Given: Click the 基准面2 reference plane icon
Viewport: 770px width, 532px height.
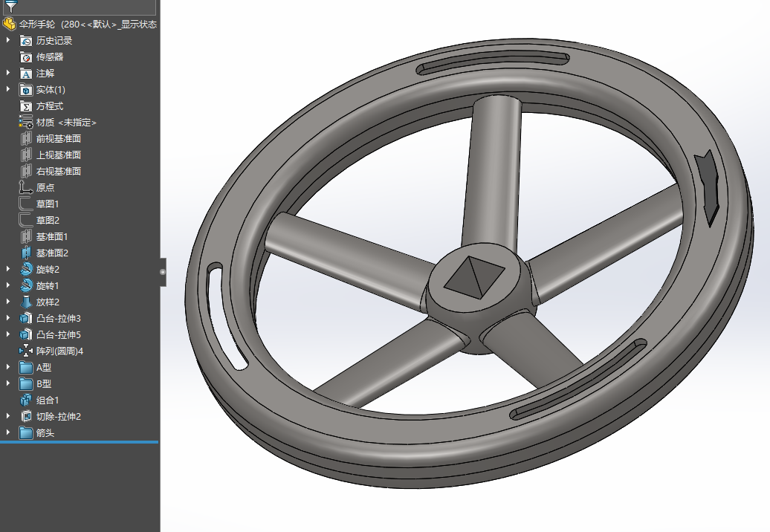Looking at the screenshot, I should (25, 253).
